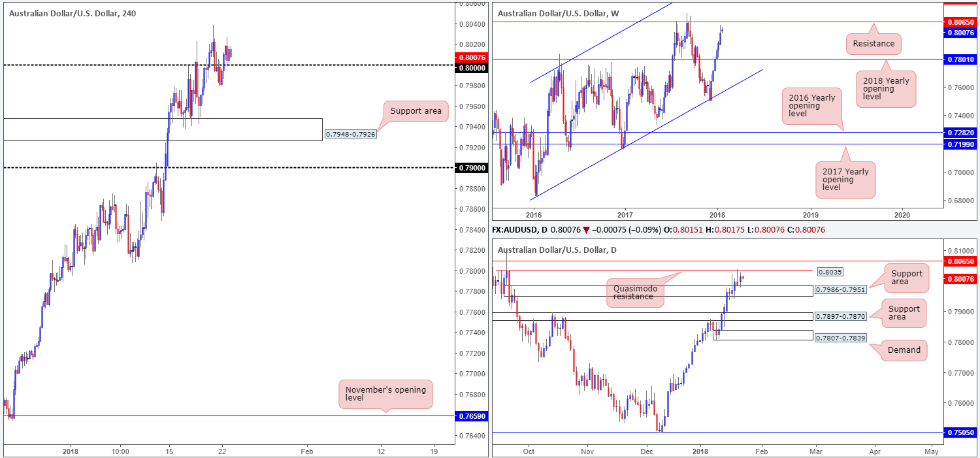This screenshot has width=980, height=458.
Task: Select the 0.7986-0.7951 zone label
Action: coord(841,291)
